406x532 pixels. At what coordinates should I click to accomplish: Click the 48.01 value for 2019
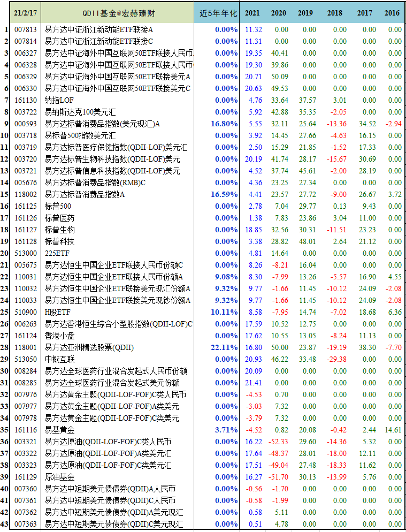point(307,241)
